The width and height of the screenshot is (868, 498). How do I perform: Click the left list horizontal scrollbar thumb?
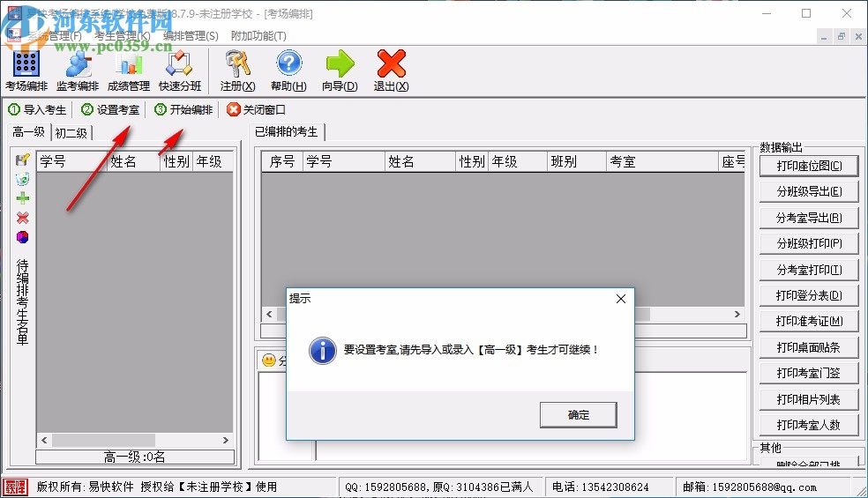point(103,441)
